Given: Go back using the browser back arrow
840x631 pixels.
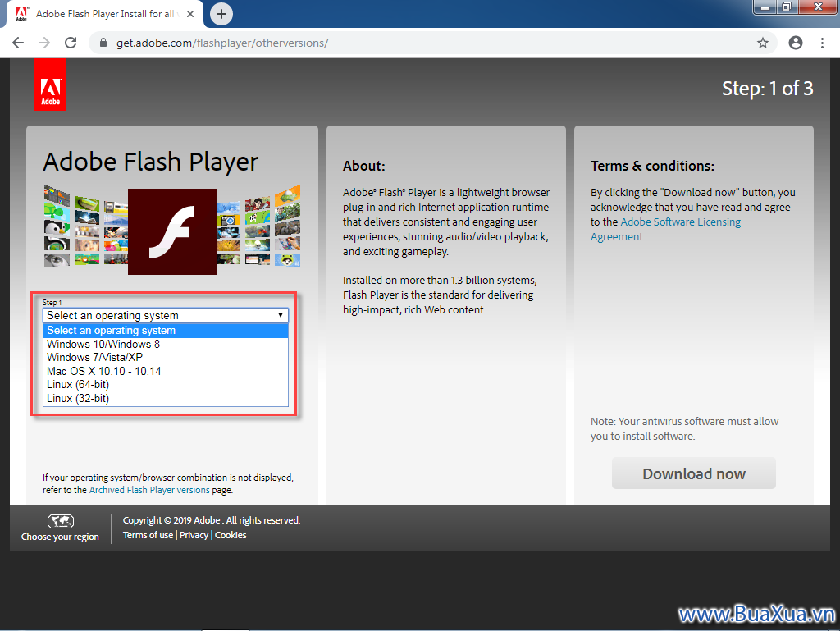Looking at the screenshot, I should [18, 43].
